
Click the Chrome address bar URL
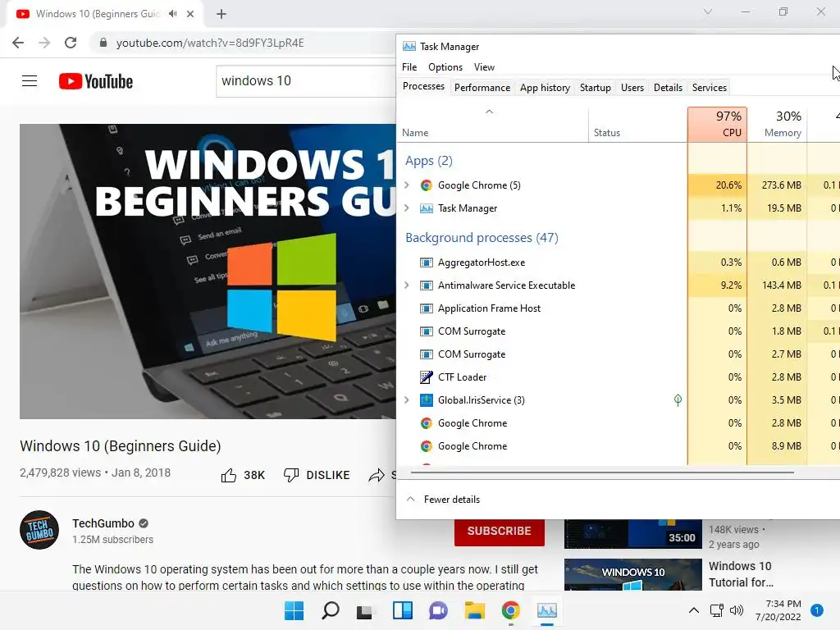[x=210, y=43]
